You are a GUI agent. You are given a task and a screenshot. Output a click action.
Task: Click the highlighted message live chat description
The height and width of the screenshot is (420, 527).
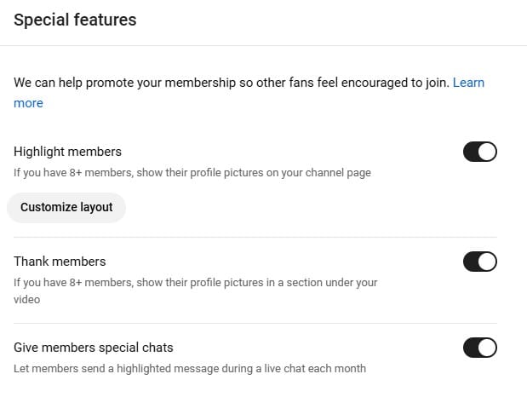click(190, 369)
